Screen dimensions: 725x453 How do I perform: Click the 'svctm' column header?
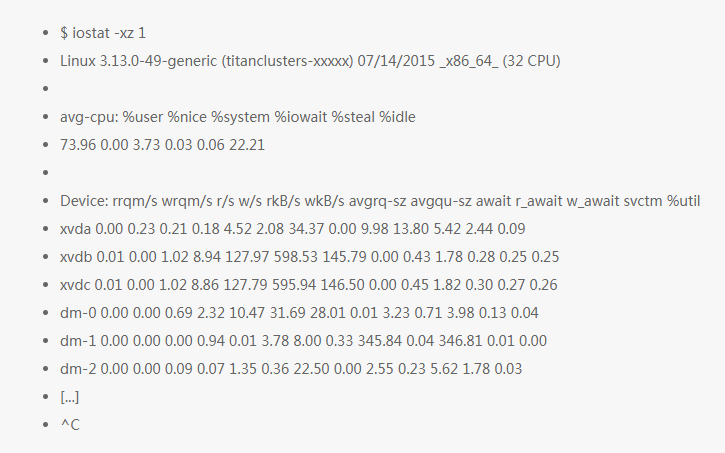(x=629, y=201)
